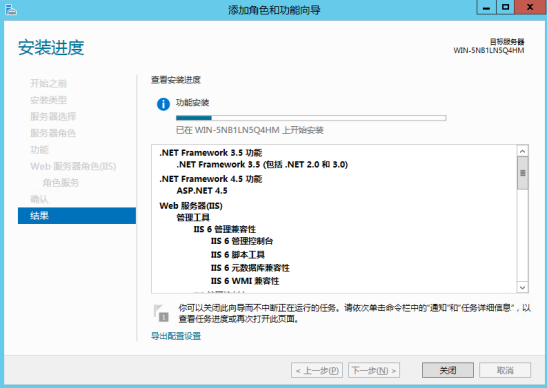Click the blue information icon beside 功能安装
This screenshot has height=388, width=547.
163,104
